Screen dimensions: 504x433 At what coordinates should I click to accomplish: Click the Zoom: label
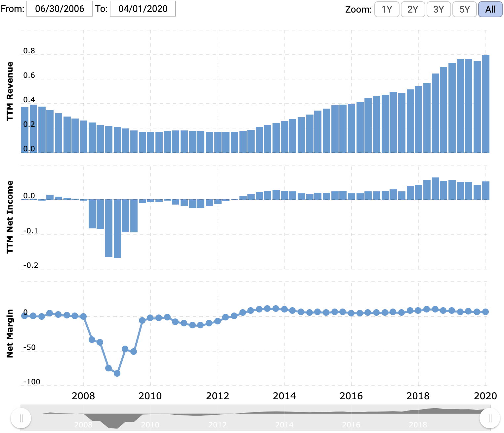coord(358,9)
